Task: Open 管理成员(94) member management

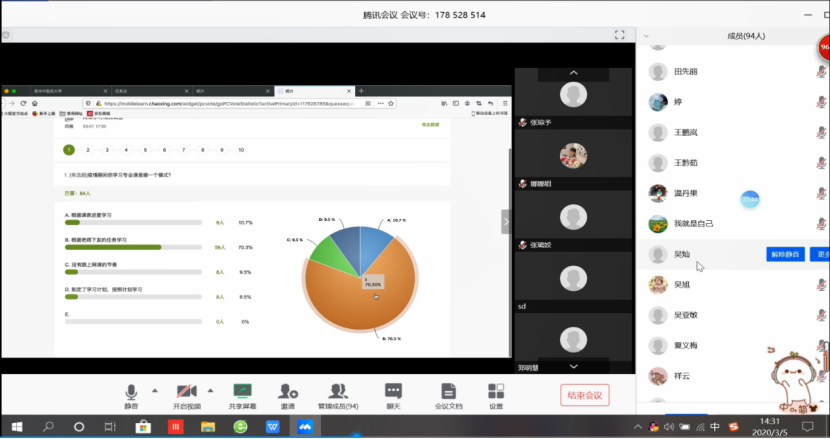Action: (338, 391)
